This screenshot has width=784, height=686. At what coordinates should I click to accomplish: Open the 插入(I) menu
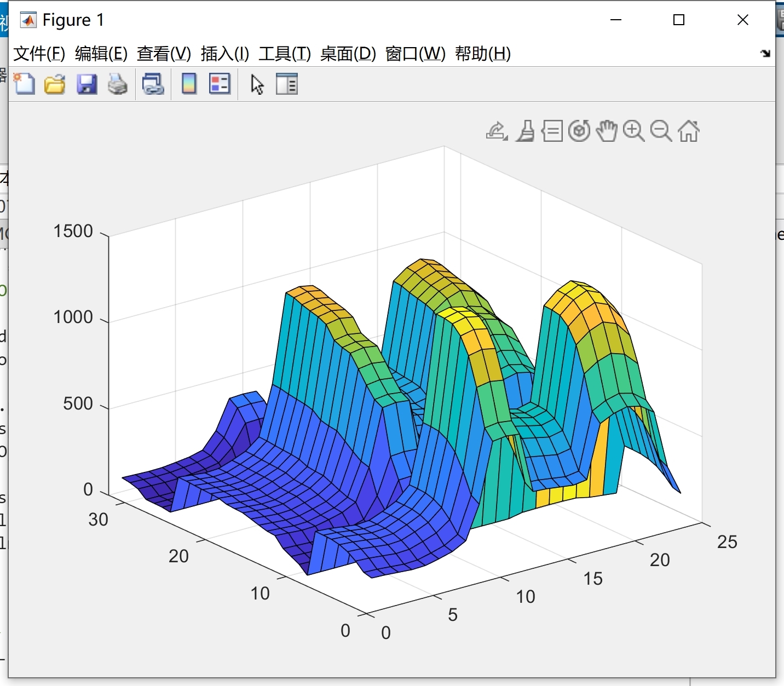[225, 54]
